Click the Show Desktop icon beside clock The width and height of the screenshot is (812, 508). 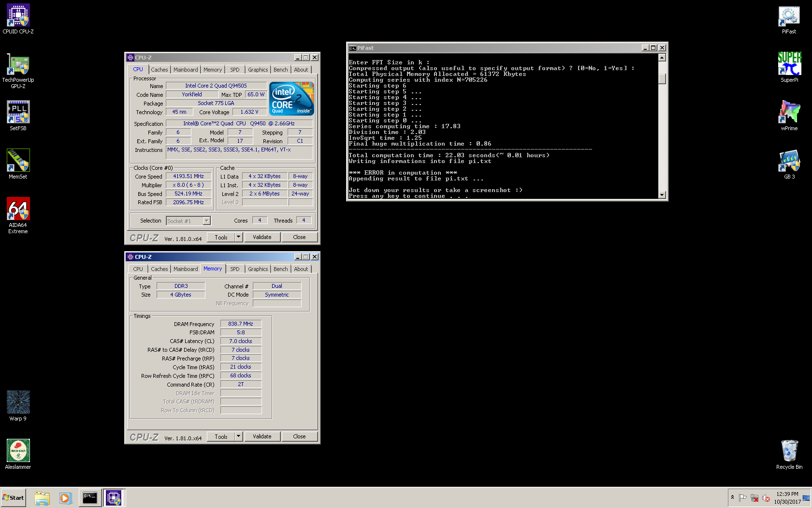click(806, 498)
